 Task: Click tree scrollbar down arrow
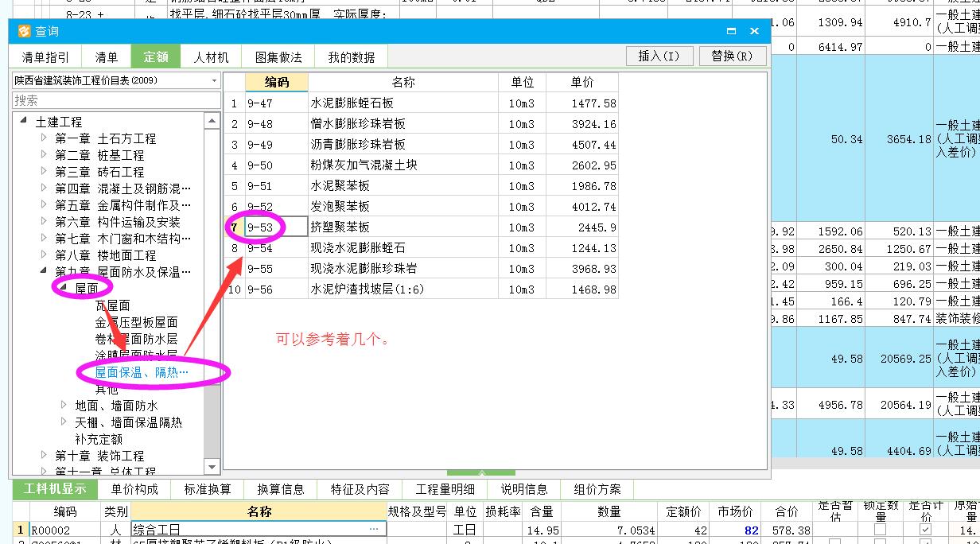(x=212, y=467)
